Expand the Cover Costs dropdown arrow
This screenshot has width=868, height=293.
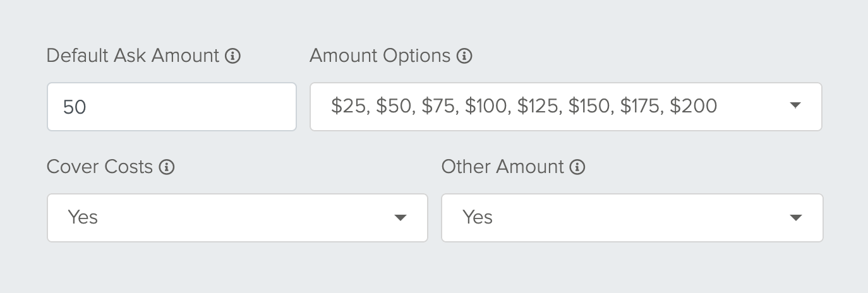(400, 218)
